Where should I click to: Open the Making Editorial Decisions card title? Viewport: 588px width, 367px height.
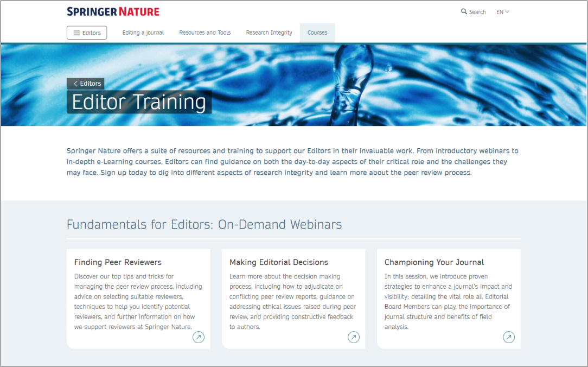(279, 262)
